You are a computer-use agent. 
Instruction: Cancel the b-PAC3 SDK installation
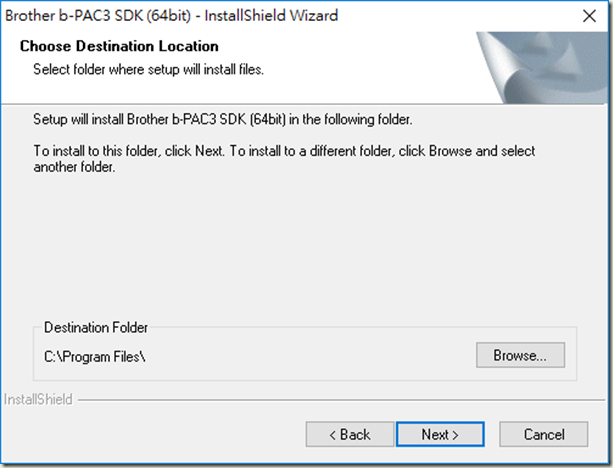[x=543, y=434]
